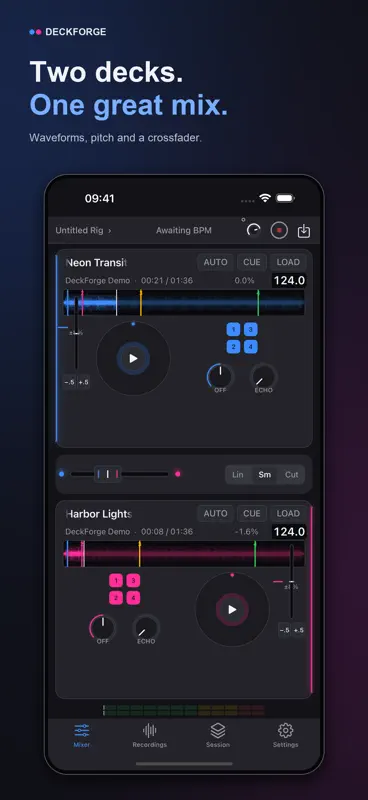This screenshot has width=368, height=800.
Task: Switch to the Mixer tab
Action: point(82,735)
